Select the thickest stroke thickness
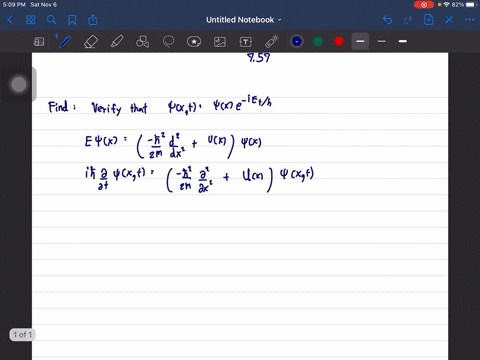 point(403,41)
